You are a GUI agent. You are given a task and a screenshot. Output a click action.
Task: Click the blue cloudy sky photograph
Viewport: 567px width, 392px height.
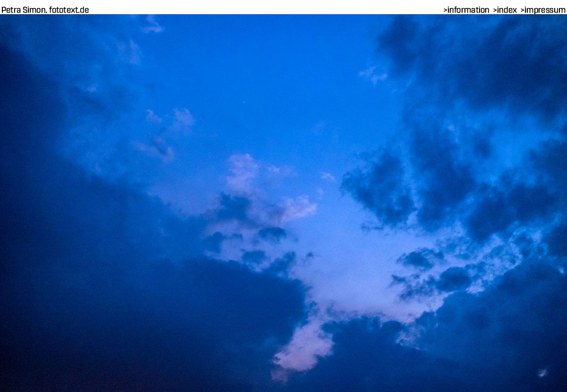(x=283, y=203)
